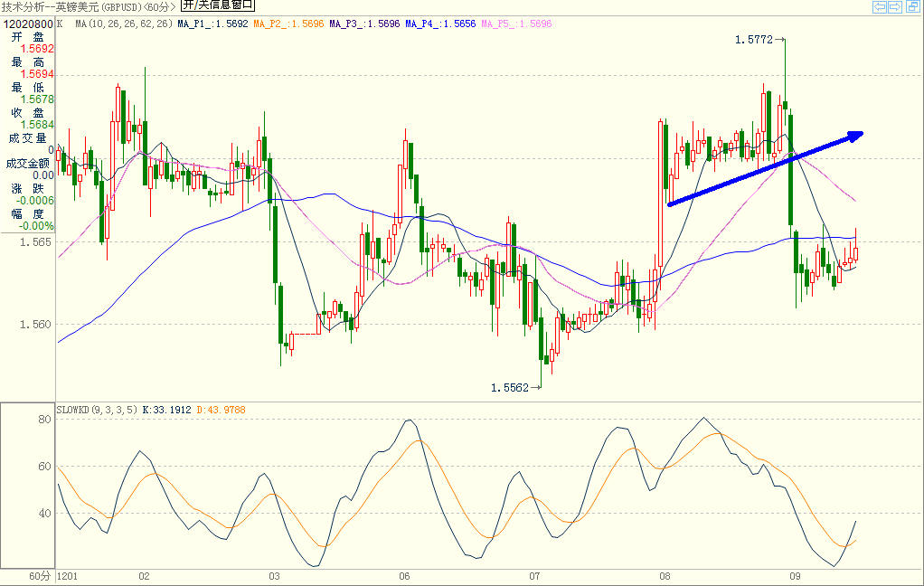Click the 收盘 close price 1.5684
Screen dimensions: 924x586
[x=37, y=125]
